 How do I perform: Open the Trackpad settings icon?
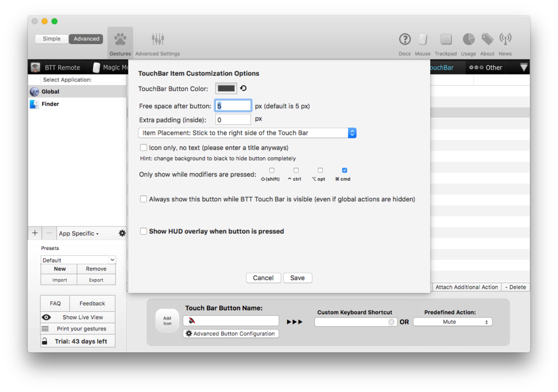click(446, 39)
